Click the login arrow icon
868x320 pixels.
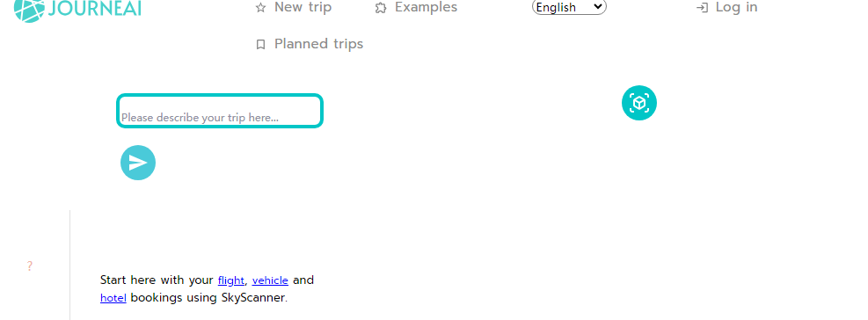[702, 8]
